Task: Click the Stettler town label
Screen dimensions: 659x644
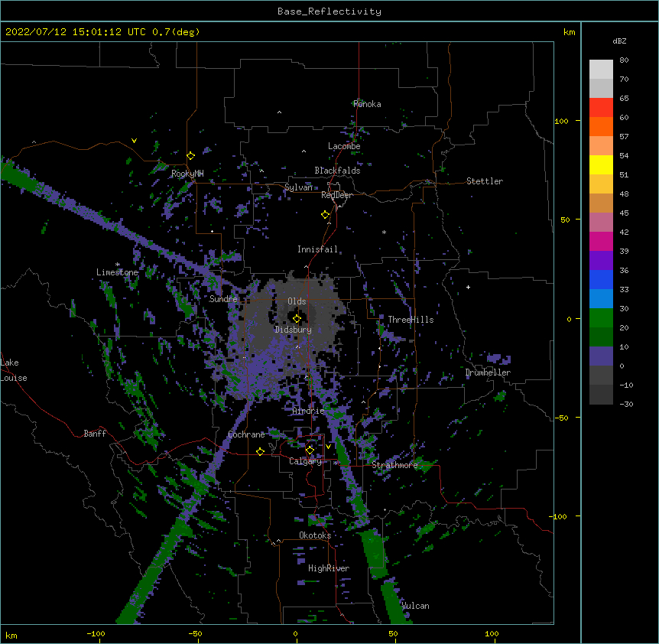Action: pyautogui.click(x=485, y=181)
